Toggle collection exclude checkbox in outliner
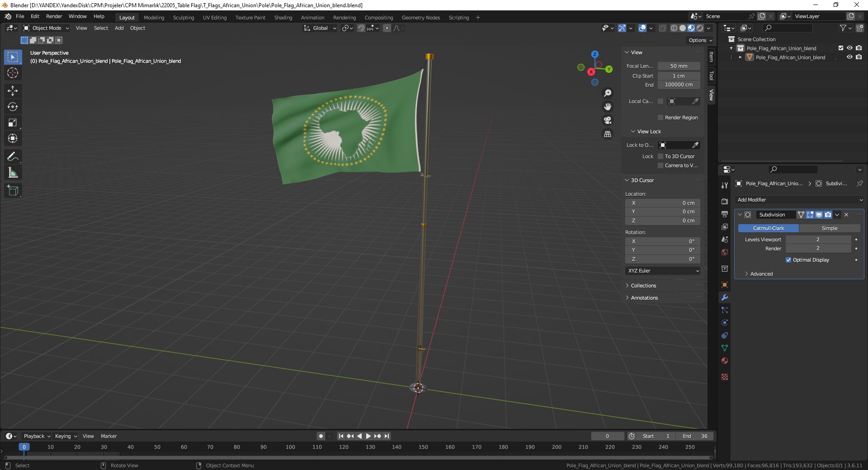 [841, 48]
